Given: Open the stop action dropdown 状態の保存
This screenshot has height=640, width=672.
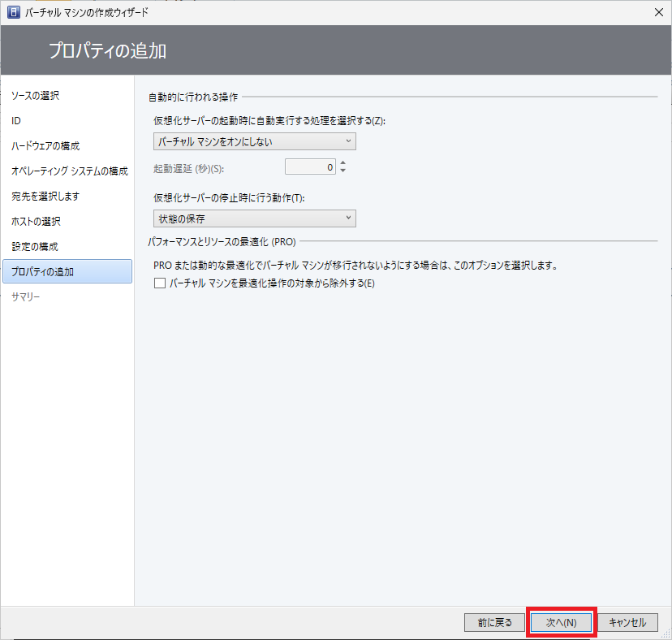Looking at the screenshot, I should [x=255, y=218].
